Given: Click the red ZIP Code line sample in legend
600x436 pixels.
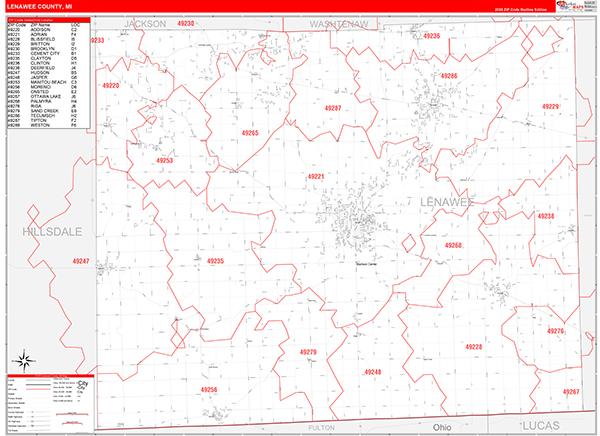Looking at the screenshot, I should [38, 389].
